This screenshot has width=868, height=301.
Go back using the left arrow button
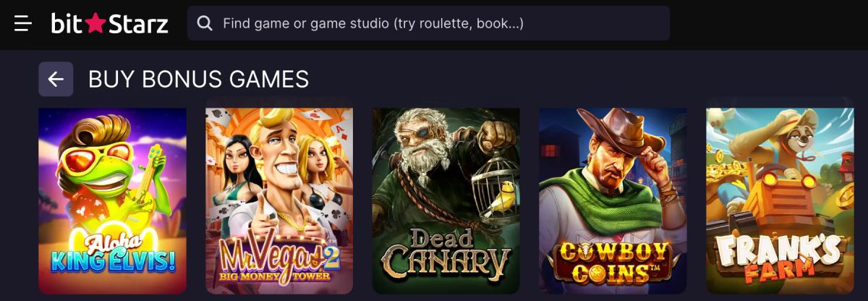[56, 80]
